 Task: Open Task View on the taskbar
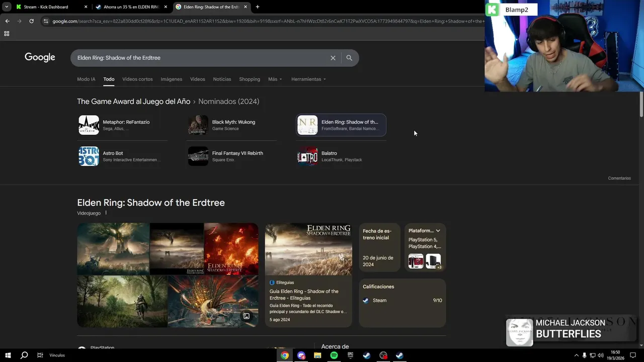coord(40,355)
